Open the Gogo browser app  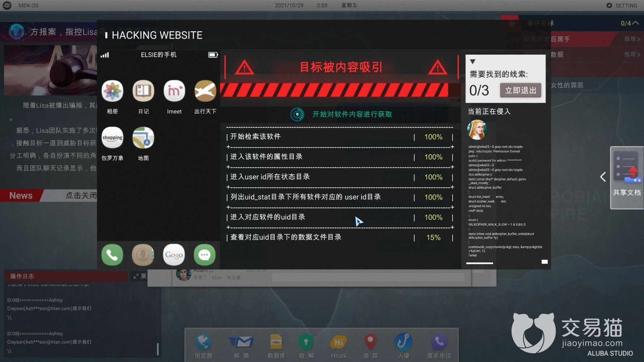pyautogui.click(x=174, y=255)
